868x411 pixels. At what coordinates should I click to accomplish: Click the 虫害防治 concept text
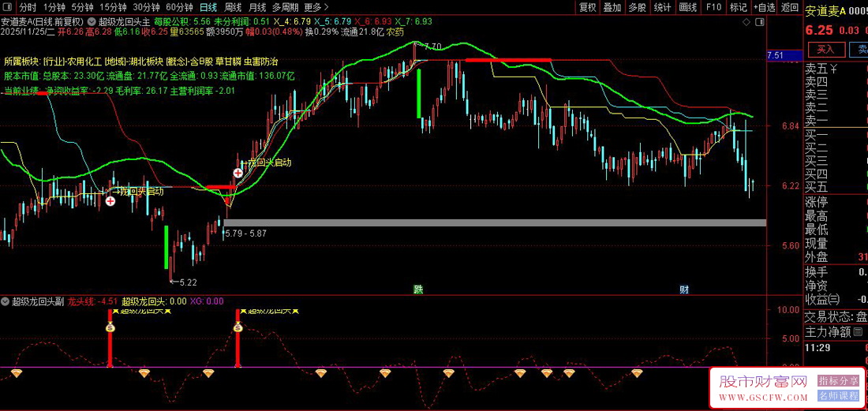click(260, 61)
